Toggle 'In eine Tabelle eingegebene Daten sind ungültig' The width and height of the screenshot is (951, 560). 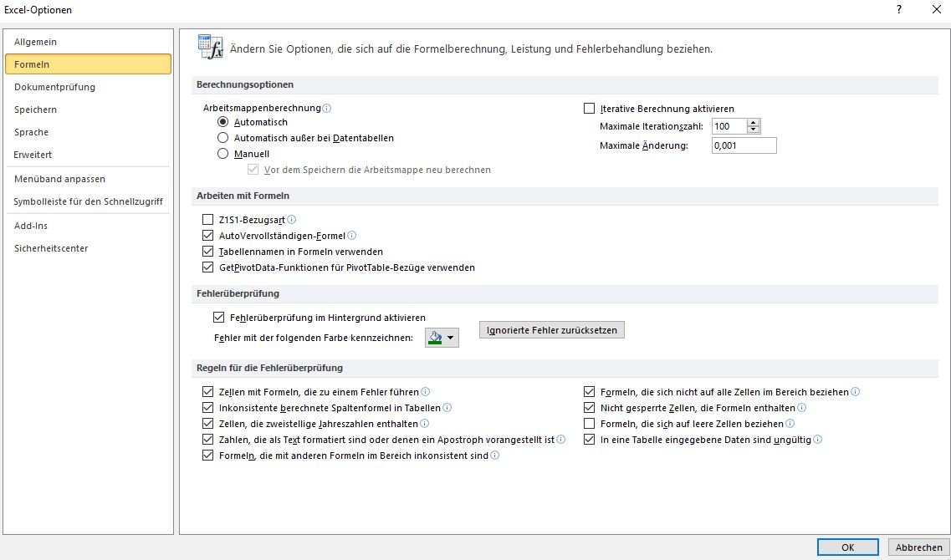click(x=589, y=440)
